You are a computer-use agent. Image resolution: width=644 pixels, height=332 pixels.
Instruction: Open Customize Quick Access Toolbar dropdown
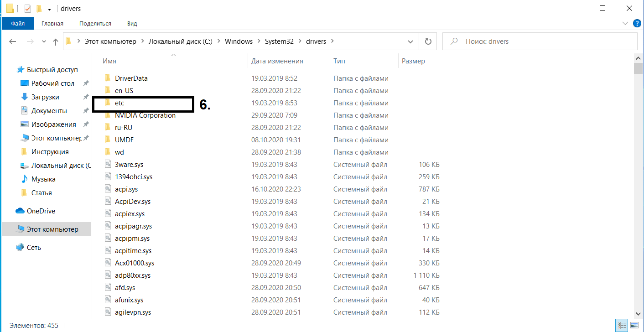click(49, 9)
